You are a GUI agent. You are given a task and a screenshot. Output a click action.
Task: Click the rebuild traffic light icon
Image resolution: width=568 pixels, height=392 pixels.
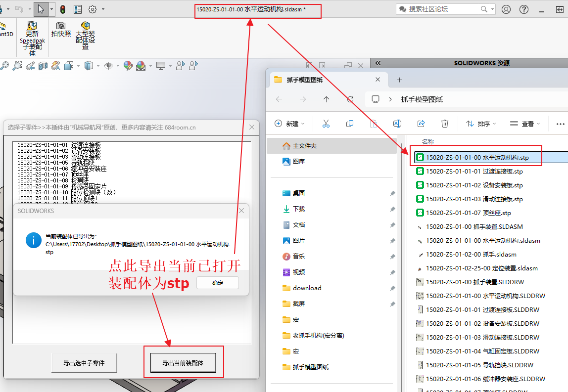(63, 9)
